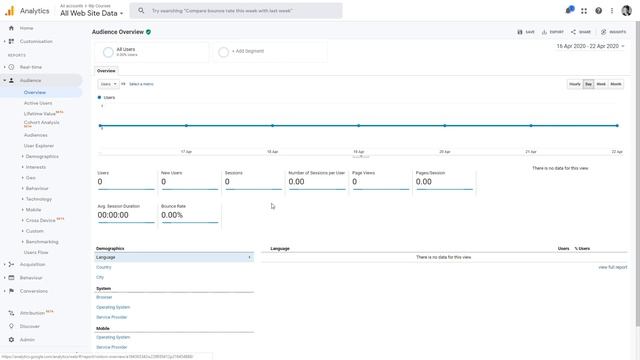Click the Acquisition icon

tap(11, 264)
